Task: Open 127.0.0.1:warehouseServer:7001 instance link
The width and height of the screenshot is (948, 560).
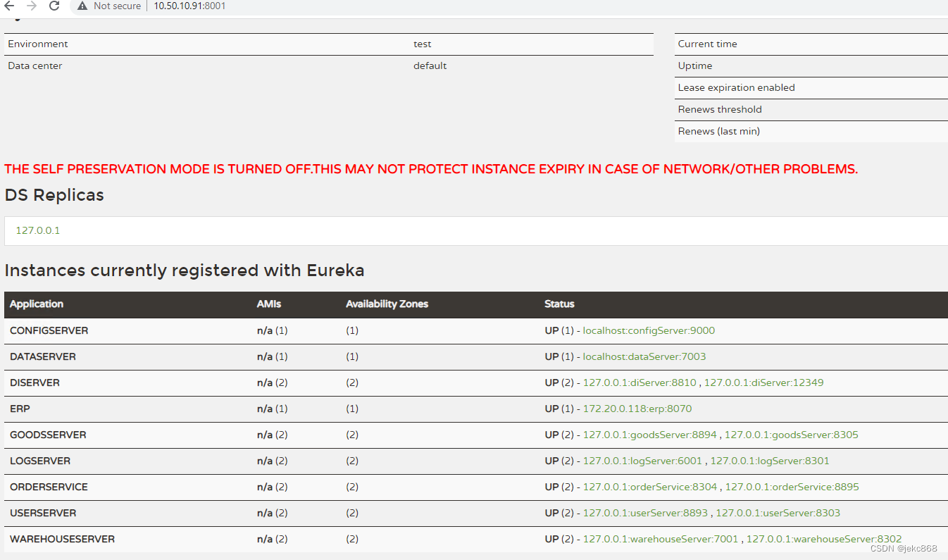Action: (661, 539)
